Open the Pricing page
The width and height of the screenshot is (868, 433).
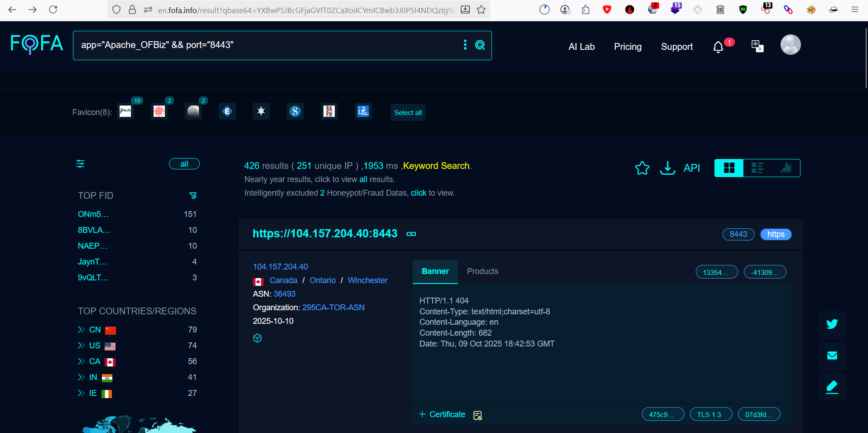click(x=627, y=47)
